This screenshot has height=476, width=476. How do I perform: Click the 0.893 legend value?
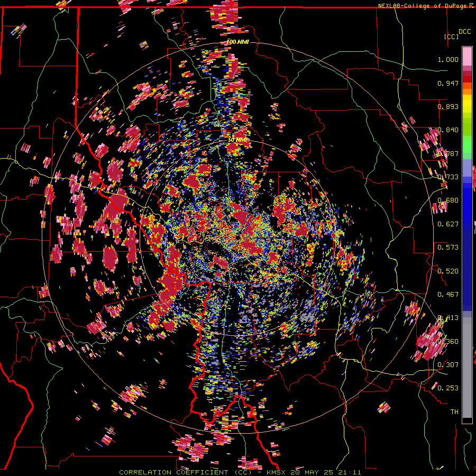point(448,106)
